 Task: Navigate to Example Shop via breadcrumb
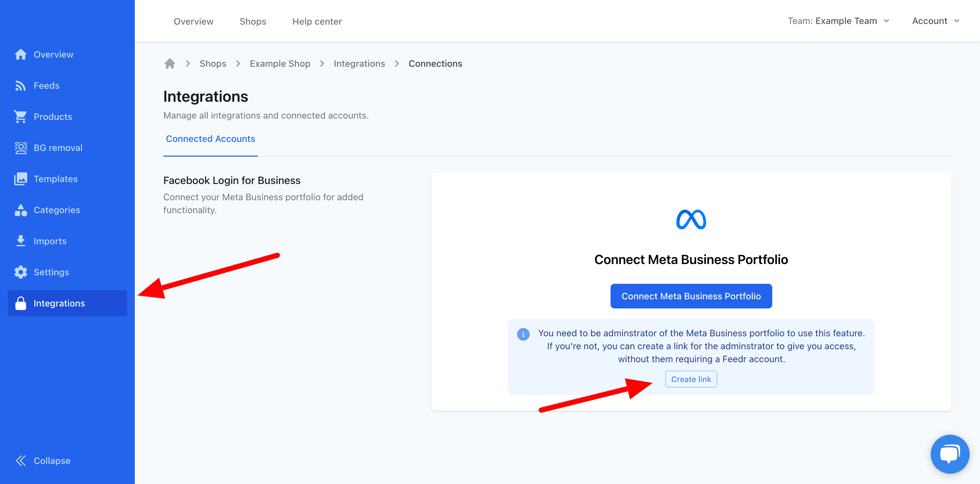pyautogui.click(x=280, y=63)
